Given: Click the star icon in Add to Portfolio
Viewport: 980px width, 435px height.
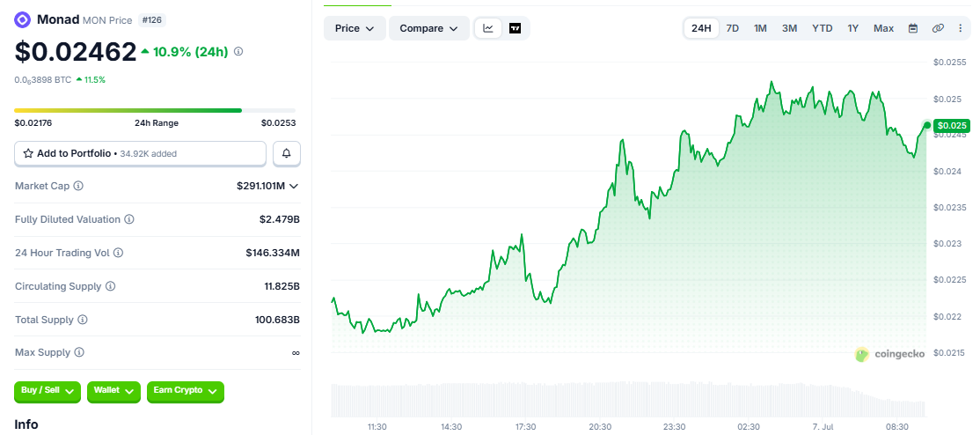Looking at the screenshot, I should [28, 153].
